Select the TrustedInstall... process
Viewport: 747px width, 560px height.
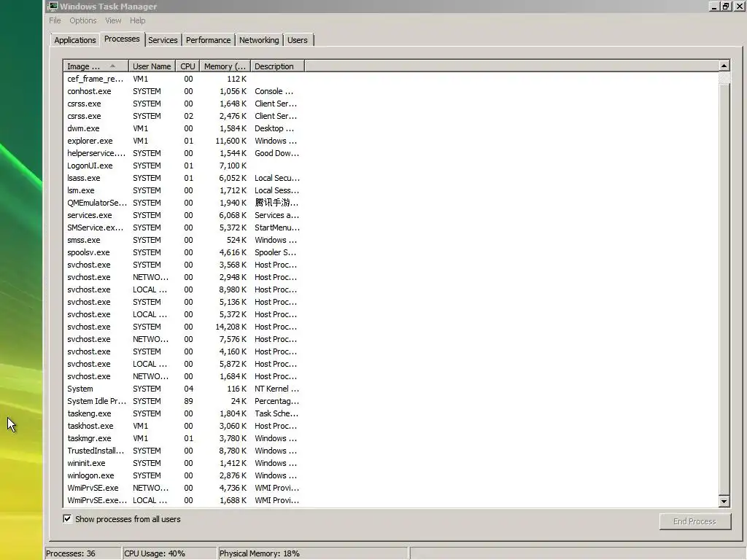click(183, 451)
